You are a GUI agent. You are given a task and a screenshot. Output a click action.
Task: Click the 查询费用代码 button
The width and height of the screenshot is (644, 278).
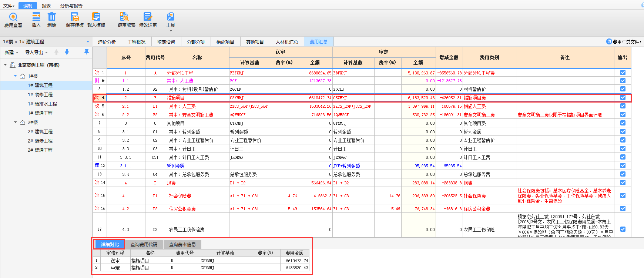pos(144,244)
